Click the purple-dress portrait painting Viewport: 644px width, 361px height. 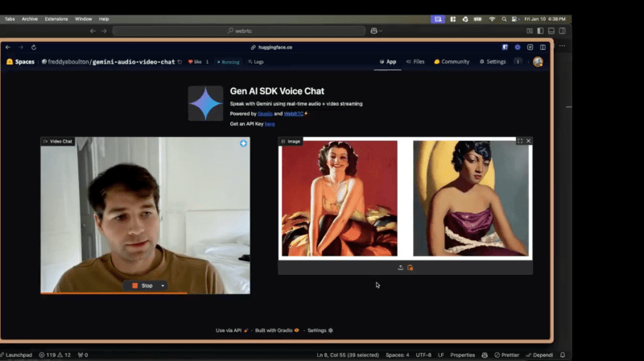tap(471, 198)
